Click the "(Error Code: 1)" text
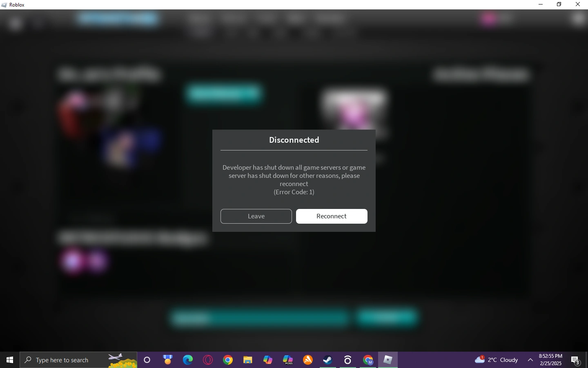This screenshot has height=368, width=588. point(294,192)
